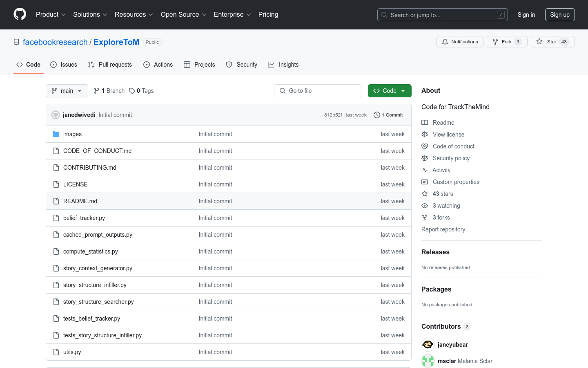The height and width of the screenshot is (368, 588).
Task: Click the branch icon next to 1 Branch
Action: point(97,91)
